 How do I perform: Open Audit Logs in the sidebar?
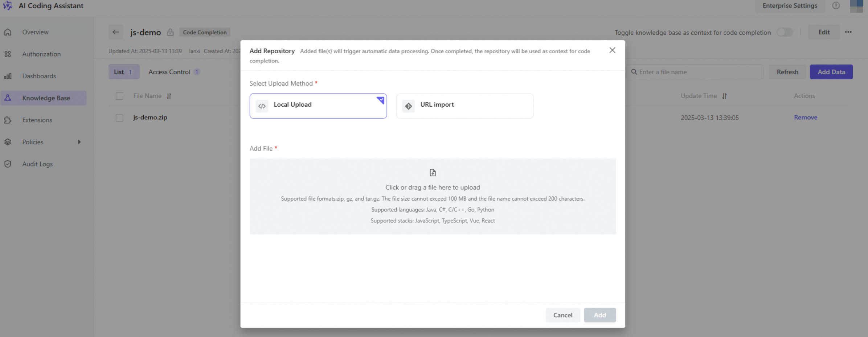[x=44, y=164]
